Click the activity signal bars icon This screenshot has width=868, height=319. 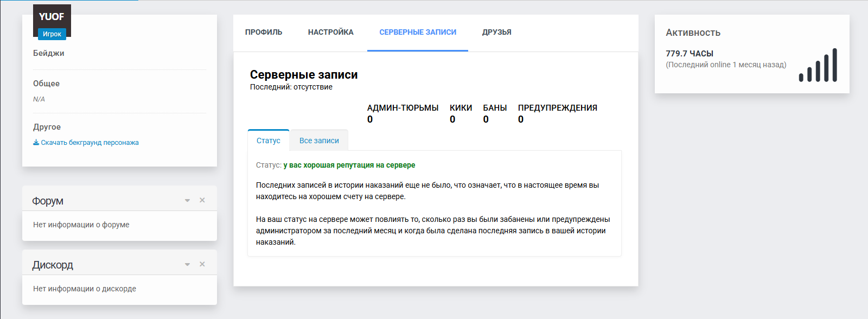pos(818,65)
